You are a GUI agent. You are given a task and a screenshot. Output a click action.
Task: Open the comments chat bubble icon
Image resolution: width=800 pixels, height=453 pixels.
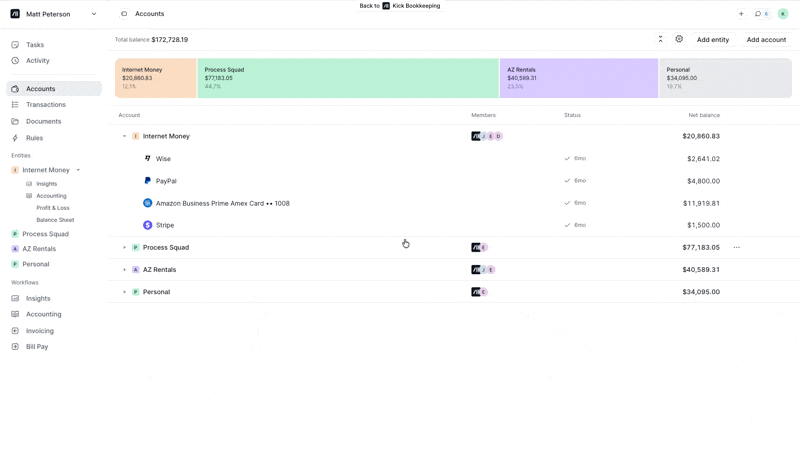tap(759, 14)
